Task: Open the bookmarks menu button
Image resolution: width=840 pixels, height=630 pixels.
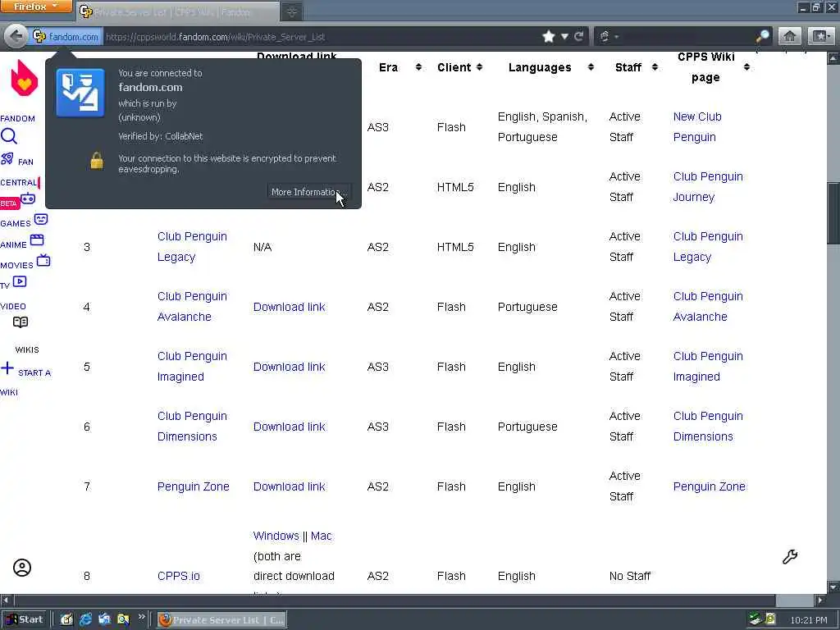Action: pos(820,36)
